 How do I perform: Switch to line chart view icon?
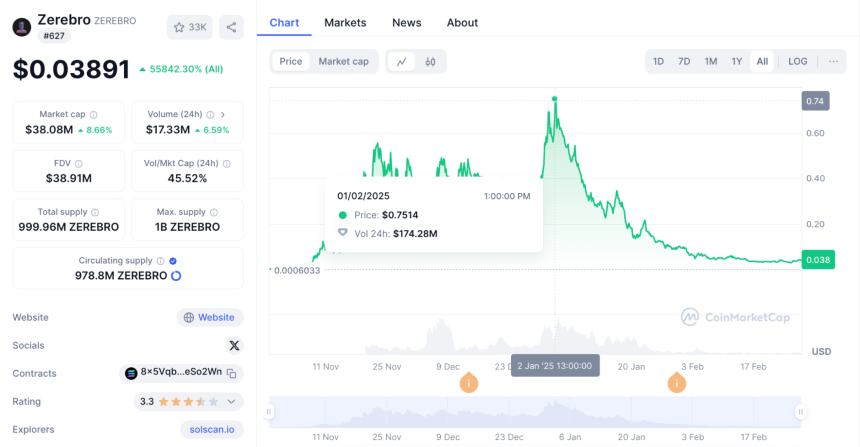tap(402, 61)
